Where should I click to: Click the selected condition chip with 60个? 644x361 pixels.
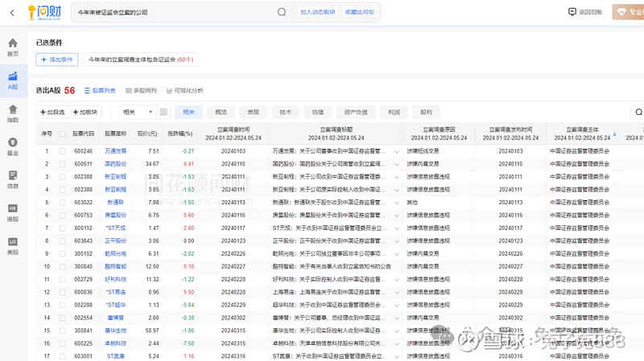click(141, 59)
